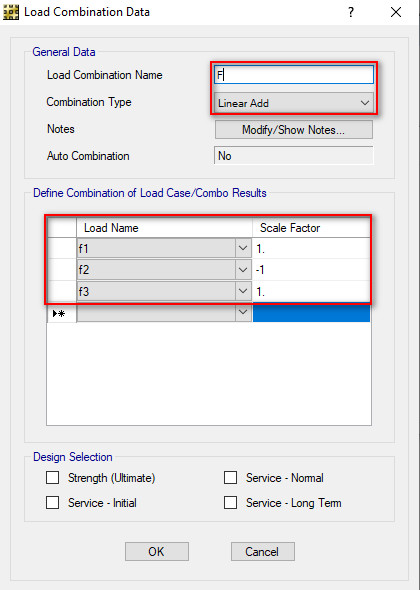Viewport: 420px width, 590px height.
Task: Click the new row marker arrow icon
Action: point(59,313)
